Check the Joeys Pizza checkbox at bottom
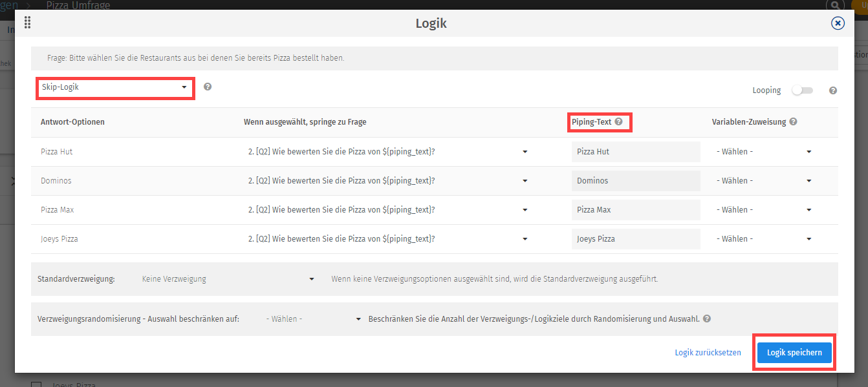Screen dimensions: 868x387 (36, 384)
